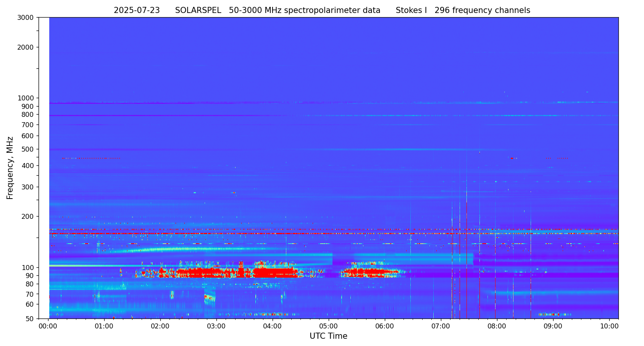Click the "Frequency, MHz" y-axis label
This screenshot has height=346, width=644.
click(x=10, y=168)
